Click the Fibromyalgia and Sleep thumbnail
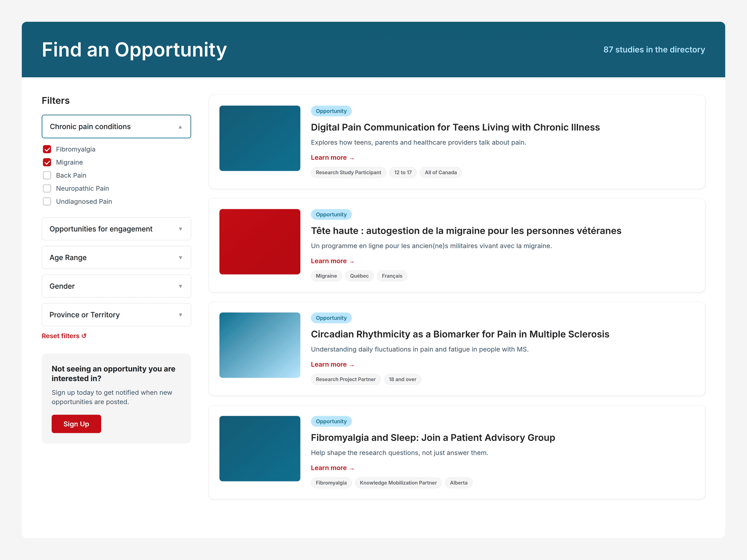 (x=260, y=448)
